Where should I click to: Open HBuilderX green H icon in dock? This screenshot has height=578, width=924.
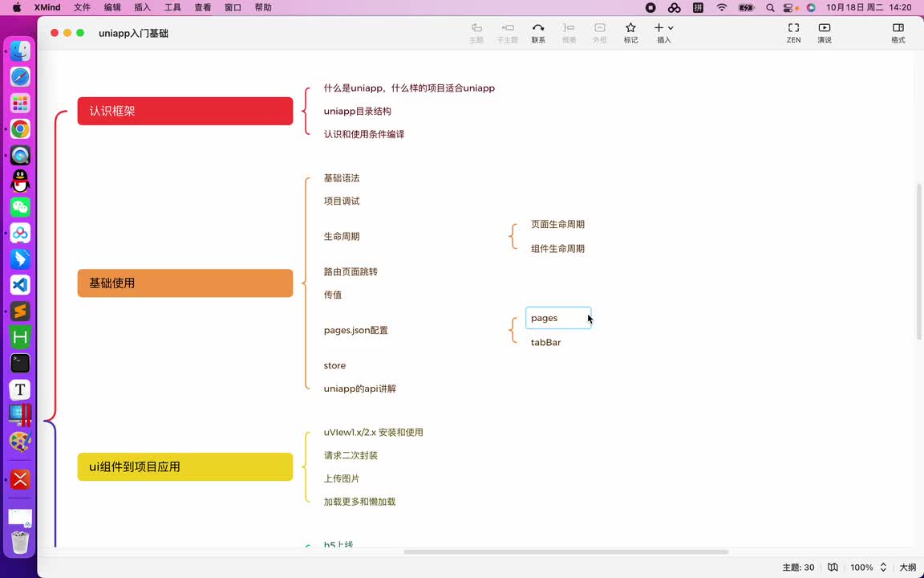(x=20, y=337)
